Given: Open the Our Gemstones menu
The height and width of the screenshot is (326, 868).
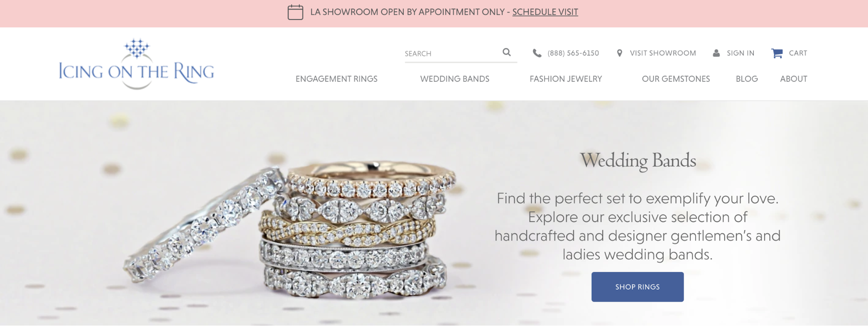Looking at the screenshot, I should pyautogui.click(x=676, y=79).
